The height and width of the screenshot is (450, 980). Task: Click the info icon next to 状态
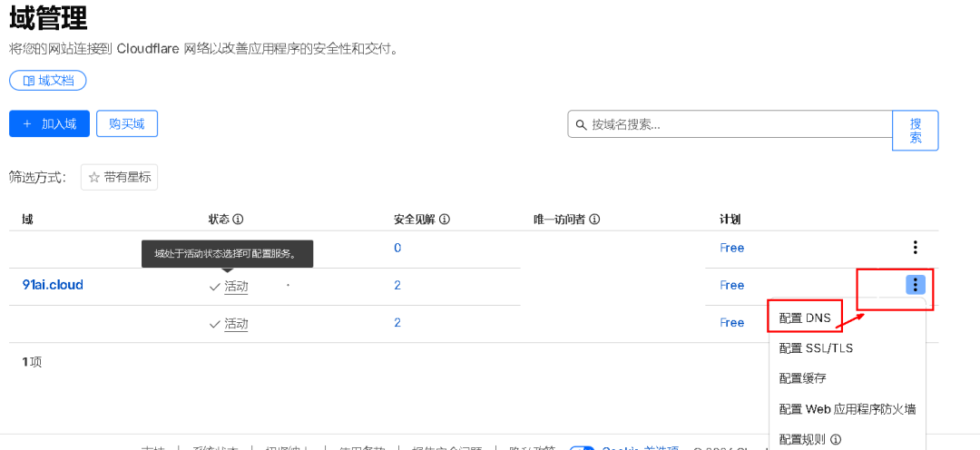click(x=238, y=220)
